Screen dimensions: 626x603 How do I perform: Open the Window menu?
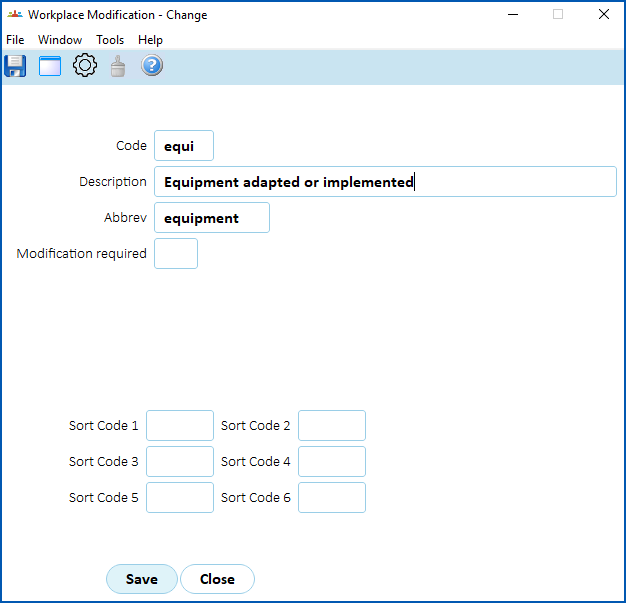click(x=60, y=40)
